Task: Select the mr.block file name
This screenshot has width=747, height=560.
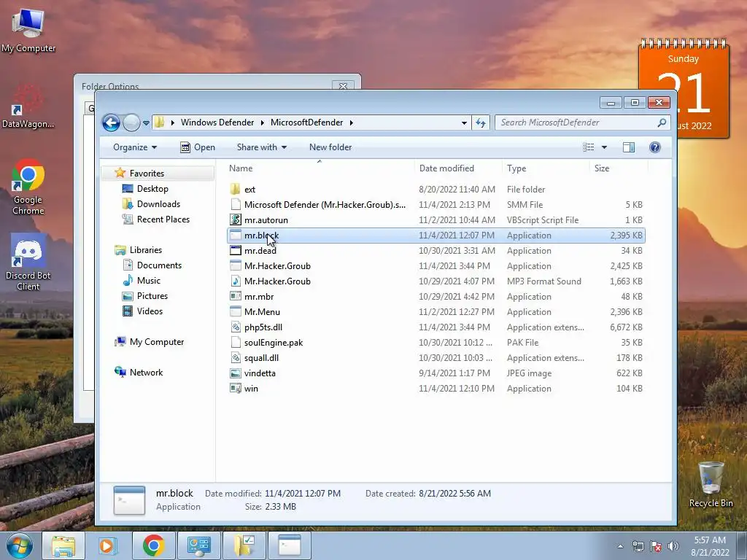Action: pyautogui.click(x=262, y=236)
